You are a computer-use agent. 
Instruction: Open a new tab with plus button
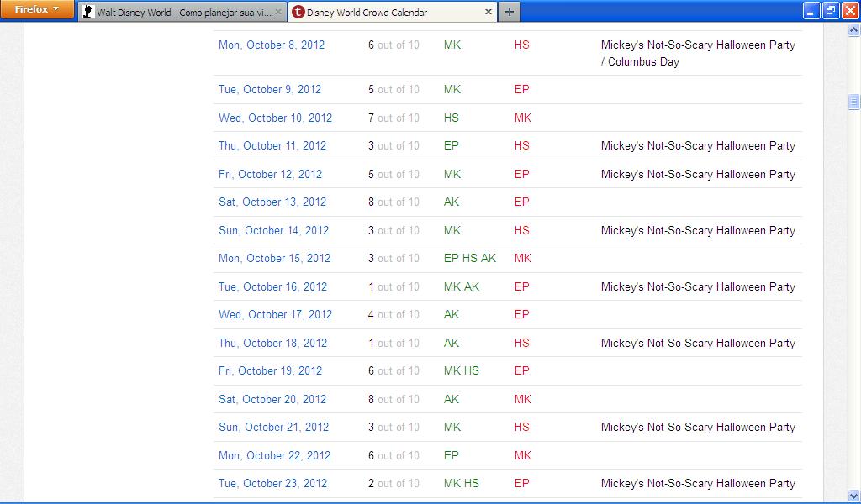pyautogui.click(x=510, y=12)
